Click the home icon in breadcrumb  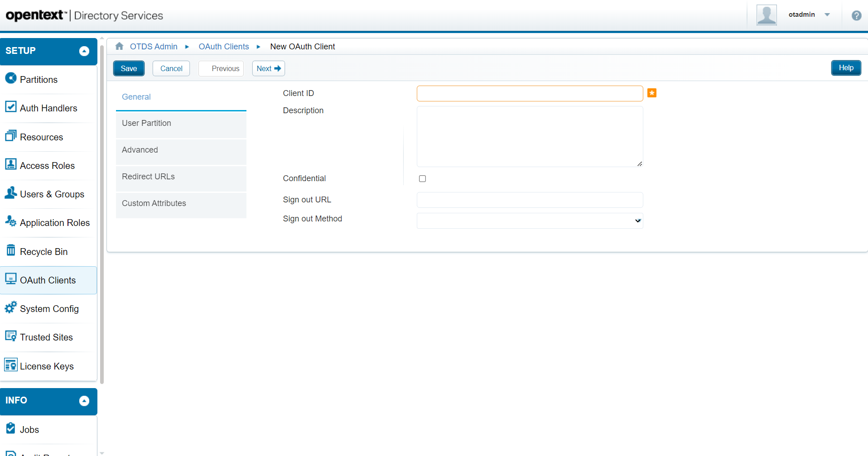tap(120, 46)
